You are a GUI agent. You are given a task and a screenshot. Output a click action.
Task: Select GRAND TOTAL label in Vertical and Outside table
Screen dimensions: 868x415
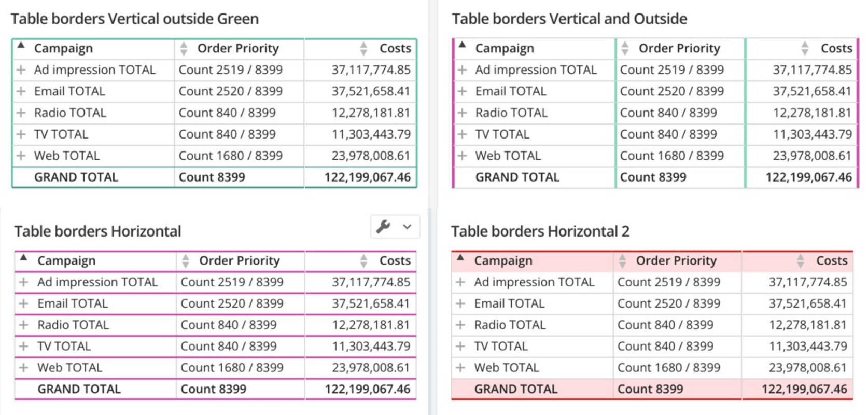517,177
